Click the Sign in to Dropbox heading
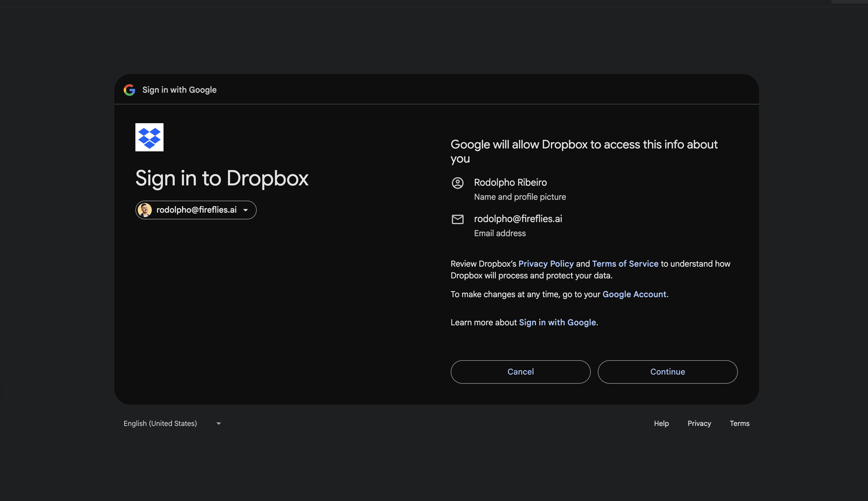Image resolution: width=868 pixels, height=501 pixels. 222,178
